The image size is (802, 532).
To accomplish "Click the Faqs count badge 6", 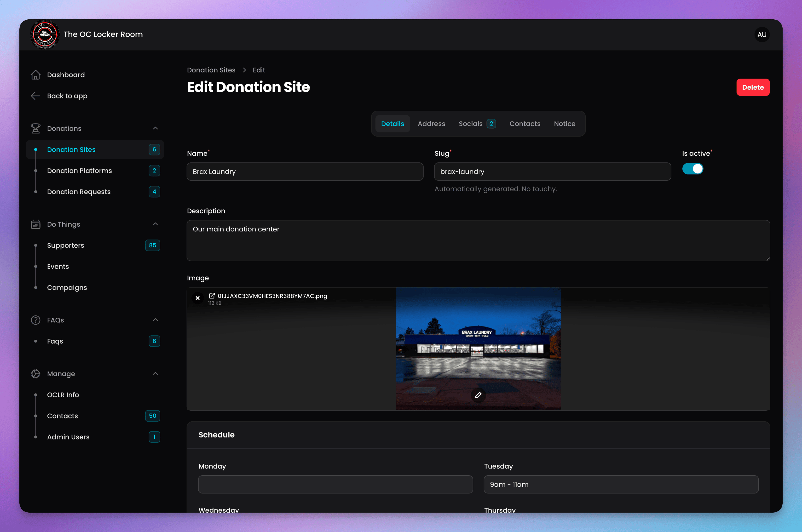I will point(154,341).
